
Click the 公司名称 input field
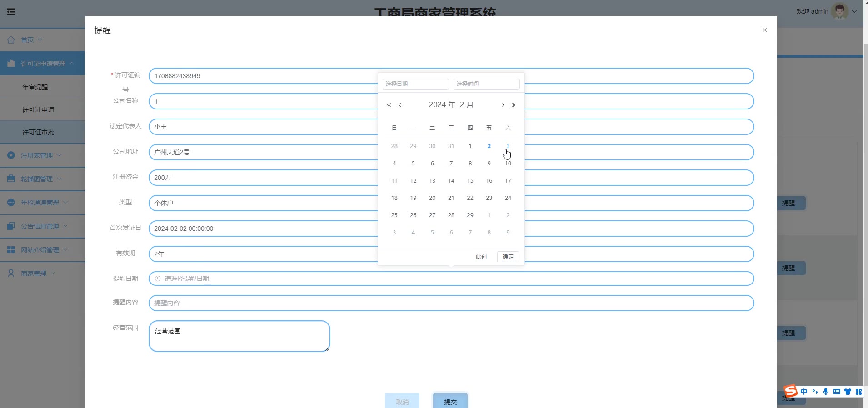[451, 101]
